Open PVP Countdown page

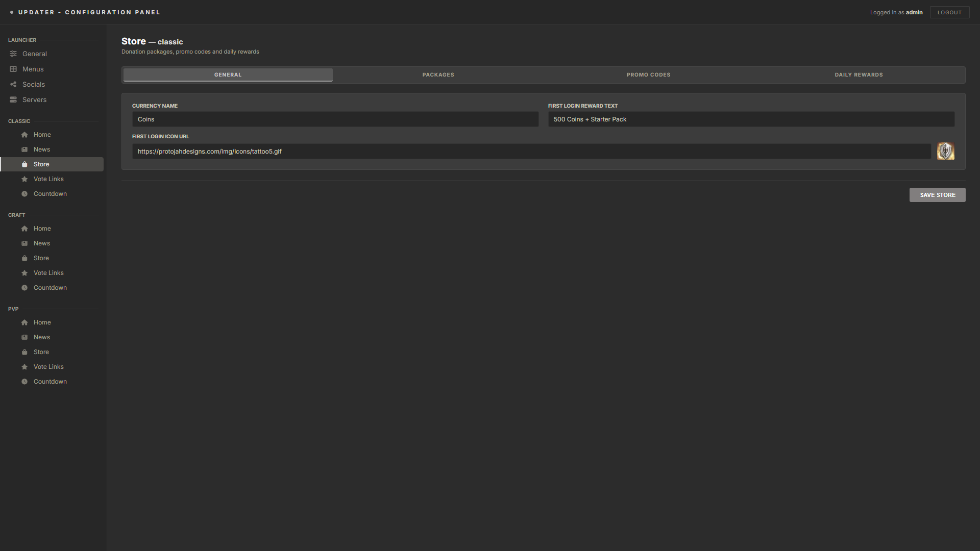click(52, 382)
